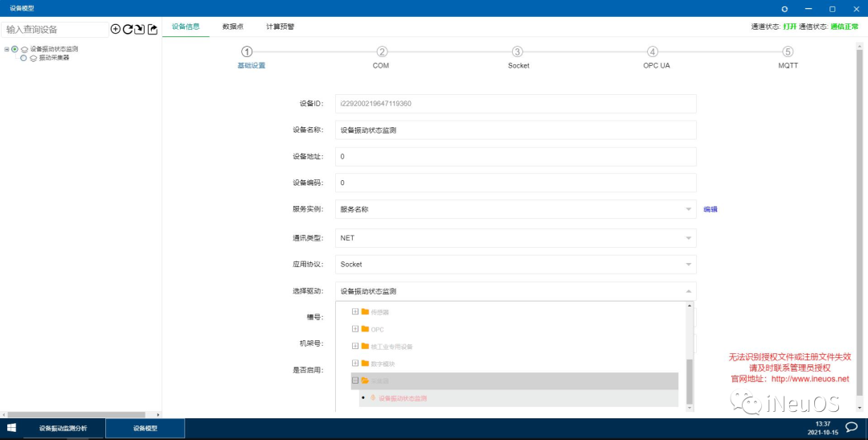Go to step 2 COM
Image resolution: width=868 pixels, height=440 pixels.
(x=382, y=52)
